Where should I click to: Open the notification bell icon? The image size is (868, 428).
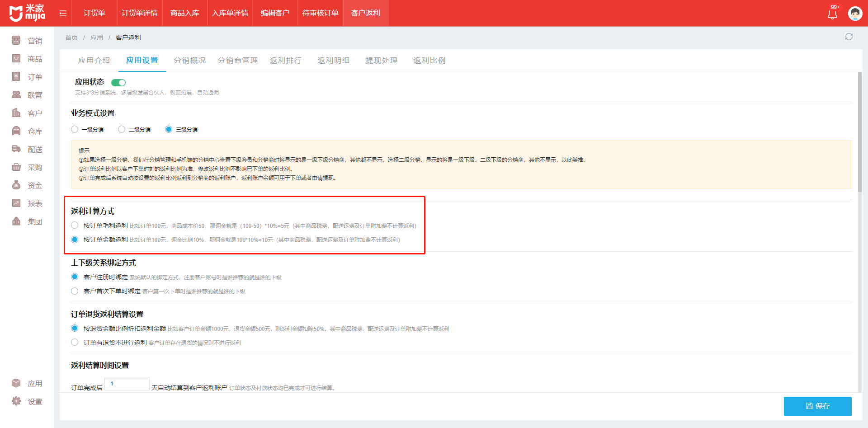832,14
